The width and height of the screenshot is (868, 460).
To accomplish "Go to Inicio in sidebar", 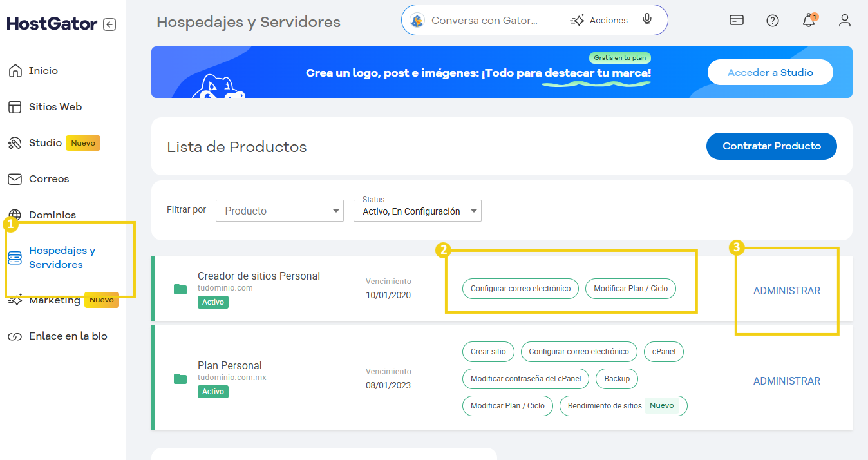I will 43,71.
